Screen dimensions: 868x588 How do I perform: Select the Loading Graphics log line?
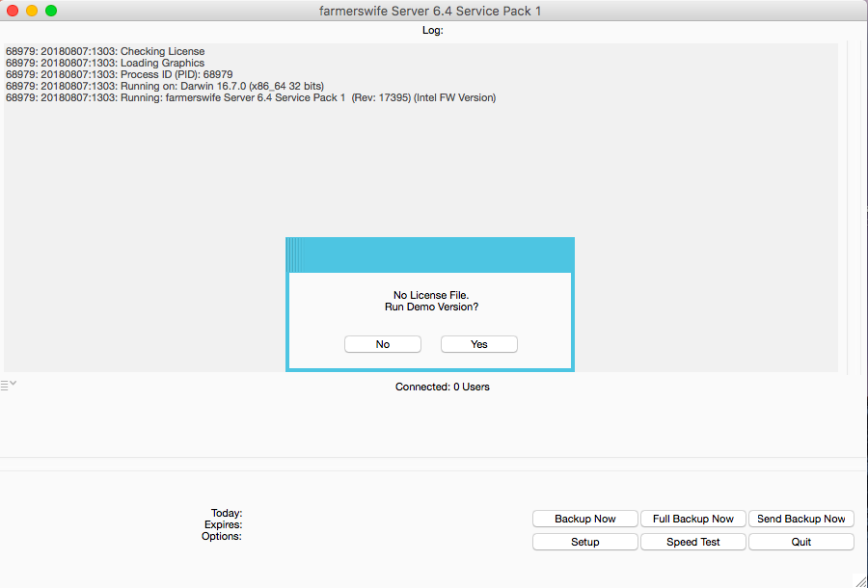tap(105, 63)
